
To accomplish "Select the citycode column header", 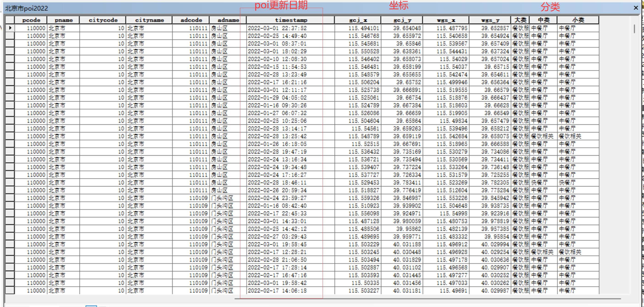I will click(x=103, y=20).
